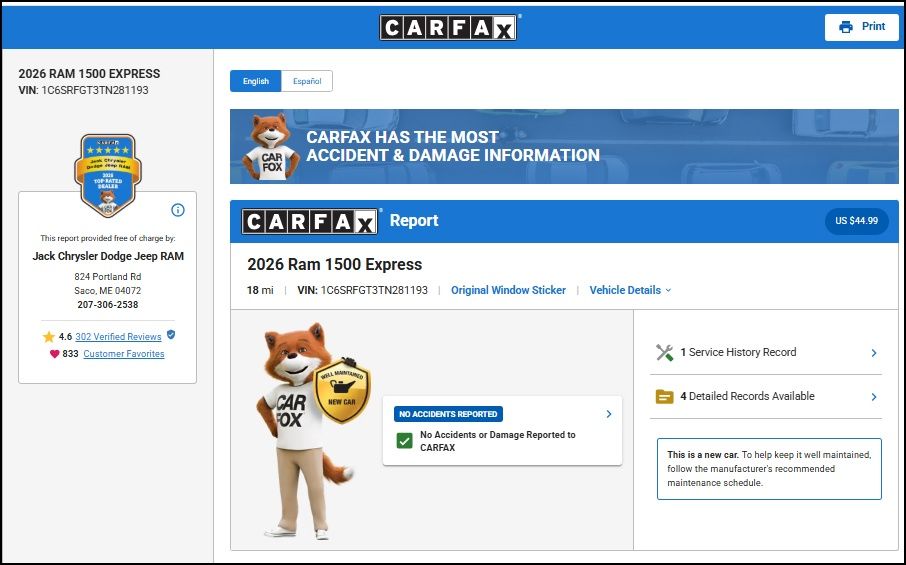The height and width of the screenshot is (565, 906).
Task: Click the Print button
Action: click(x=861, y=27)
